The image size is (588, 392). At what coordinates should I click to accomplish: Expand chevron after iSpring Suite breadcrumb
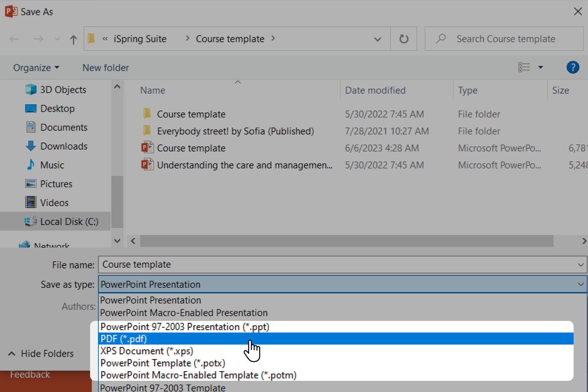click(x=187, y=38)
